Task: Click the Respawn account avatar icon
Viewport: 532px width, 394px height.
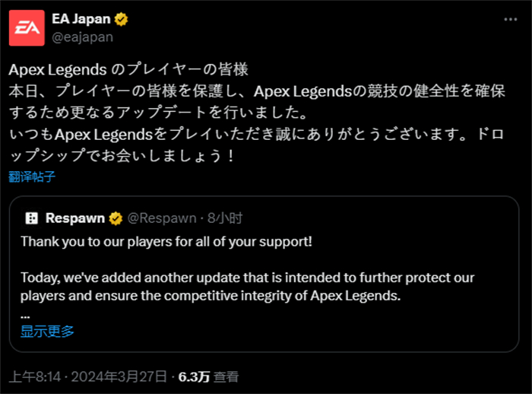Action: 32,218
